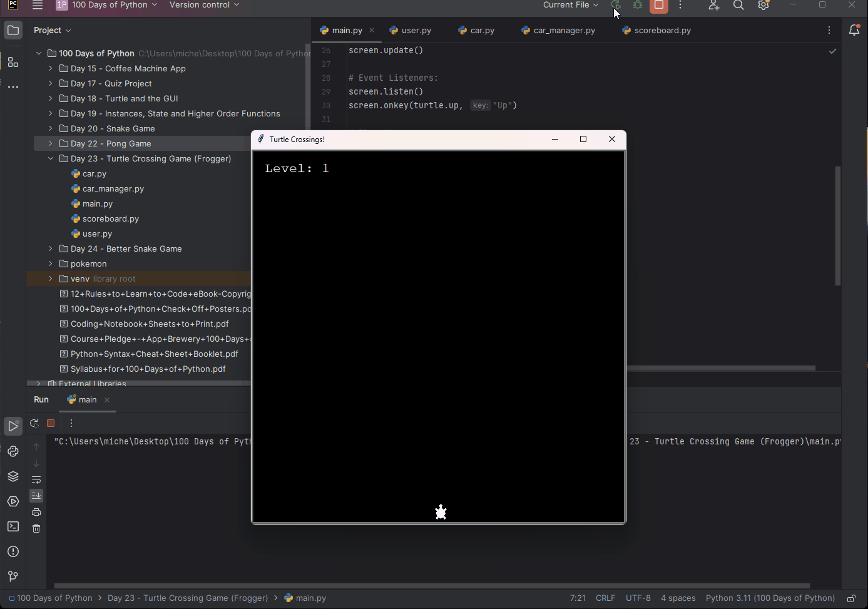Collapse the Day 23 Turtle Crossing folder

click(51, 159)
